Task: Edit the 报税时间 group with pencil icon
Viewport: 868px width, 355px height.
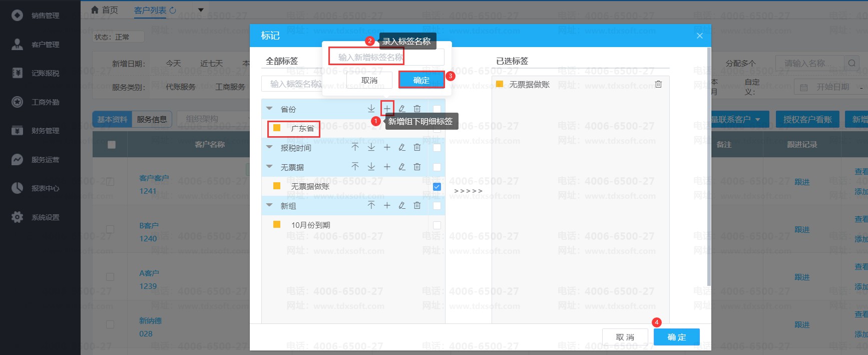Action: click(x=402, y=147)
